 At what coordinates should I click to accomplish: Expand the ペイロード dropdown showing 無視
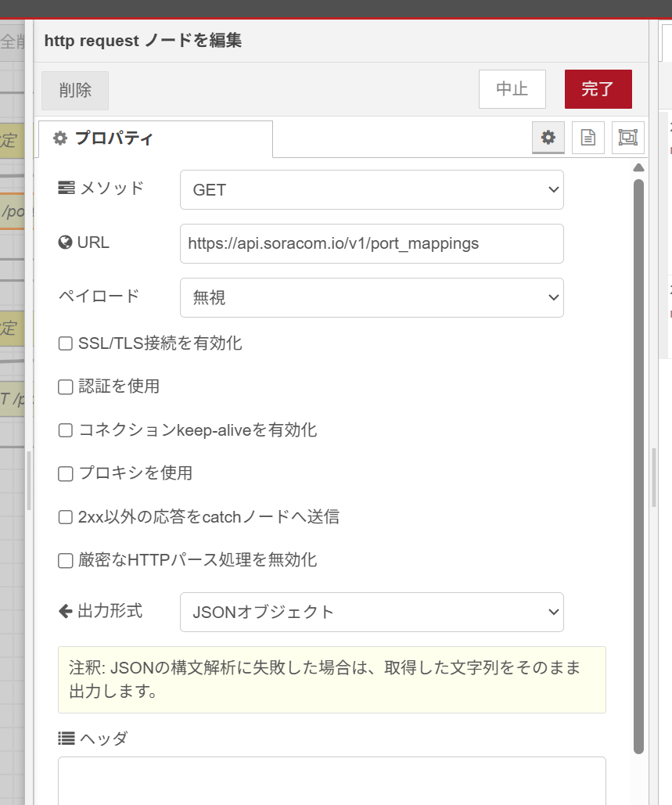coord(372,297)
